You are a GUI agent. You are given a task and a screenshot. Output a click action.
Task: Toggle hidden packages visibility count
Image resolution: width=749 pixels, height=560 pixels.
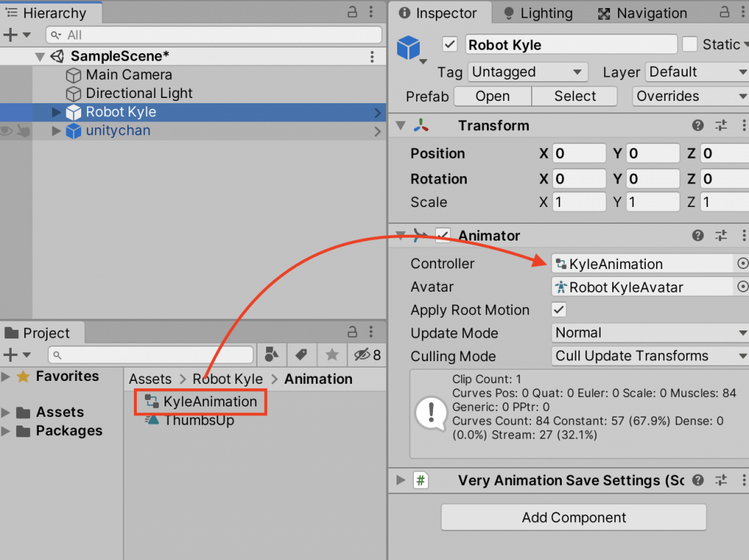tap(366, 355)
